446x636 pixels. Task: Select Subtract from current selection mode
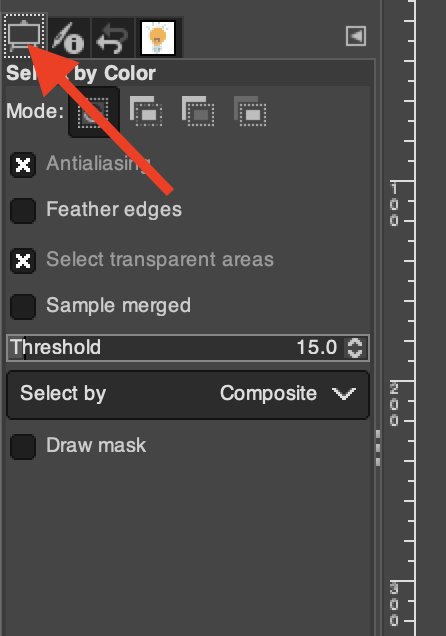pos(198,111)
